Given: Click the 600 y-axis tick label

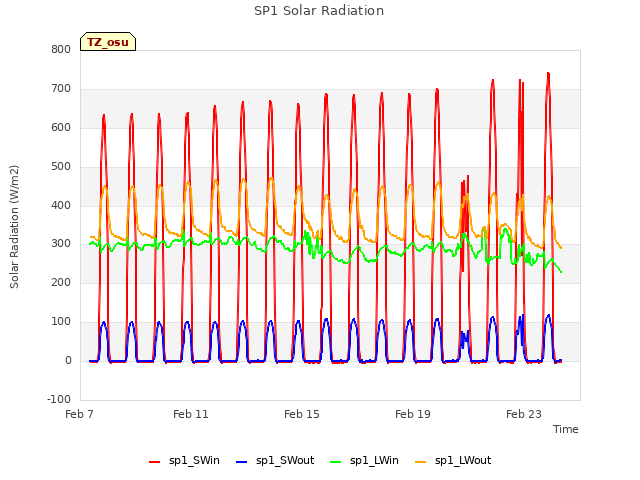Looking at the screenshot, I should 61,127.
